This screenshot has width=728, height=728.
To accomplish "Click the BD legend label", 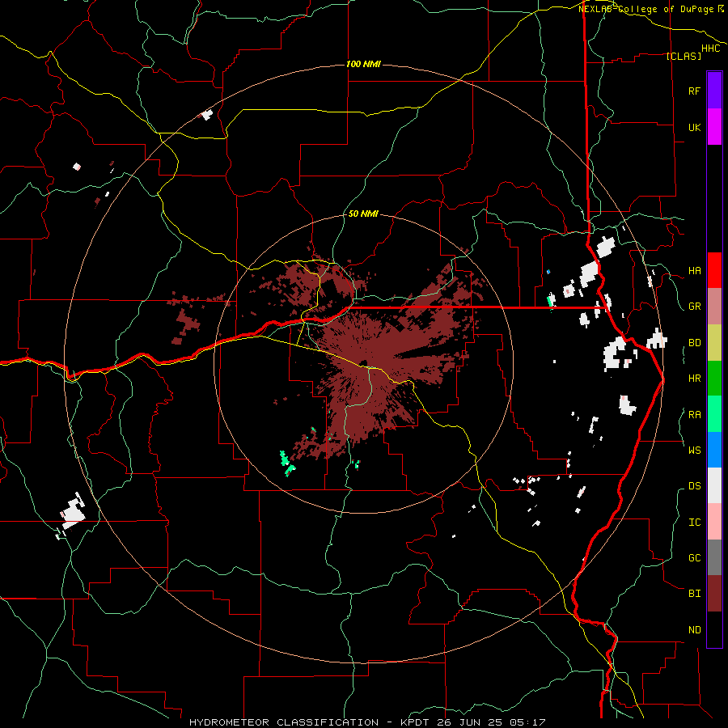I will coord(694,343).
